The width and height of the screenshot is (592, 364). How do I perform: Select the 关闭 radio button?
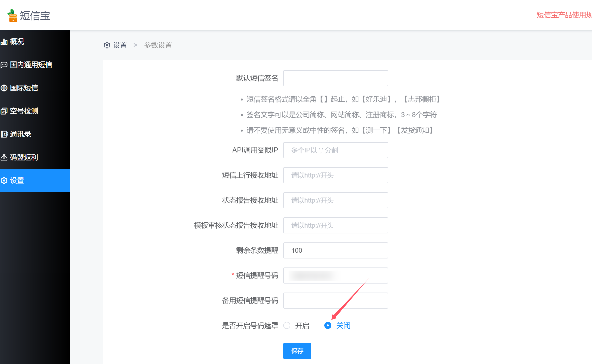pyautogui.click(x=328, y=325)
